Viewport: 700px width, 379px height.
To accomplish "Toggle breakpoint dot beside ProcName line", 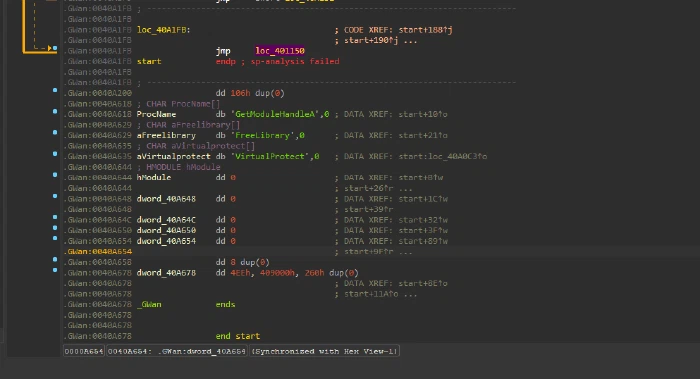I will (x=55, y=111).
